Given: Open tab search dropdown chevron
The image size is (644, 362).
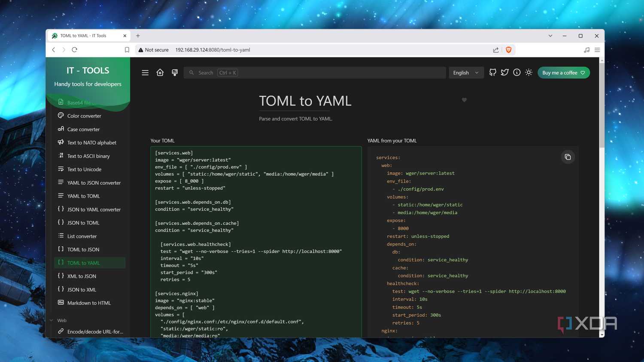Looking at the screenshot, I should tap(550, 36).
